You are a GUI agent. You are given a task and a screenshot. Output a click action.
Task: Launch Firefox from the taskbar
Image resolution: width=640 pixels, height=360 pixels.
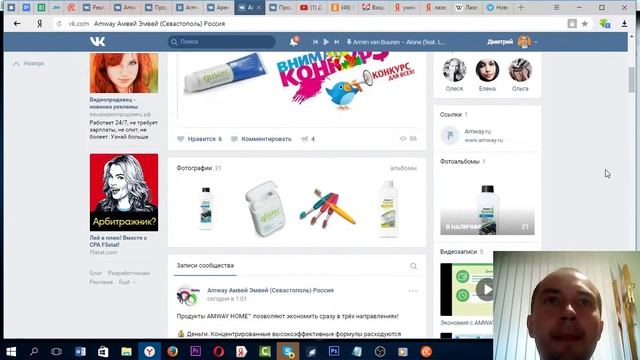coord(173,351)
